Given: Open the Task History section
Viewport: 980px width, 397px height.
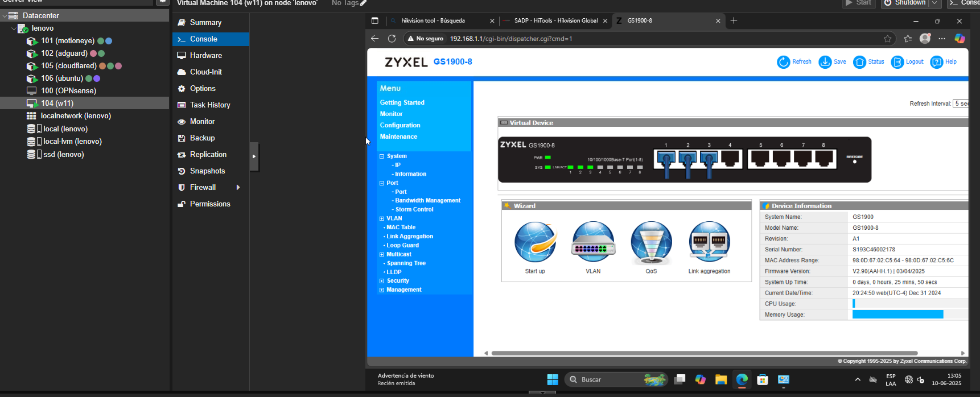Looking at the screenshot, I should click(x=211, y=105).
